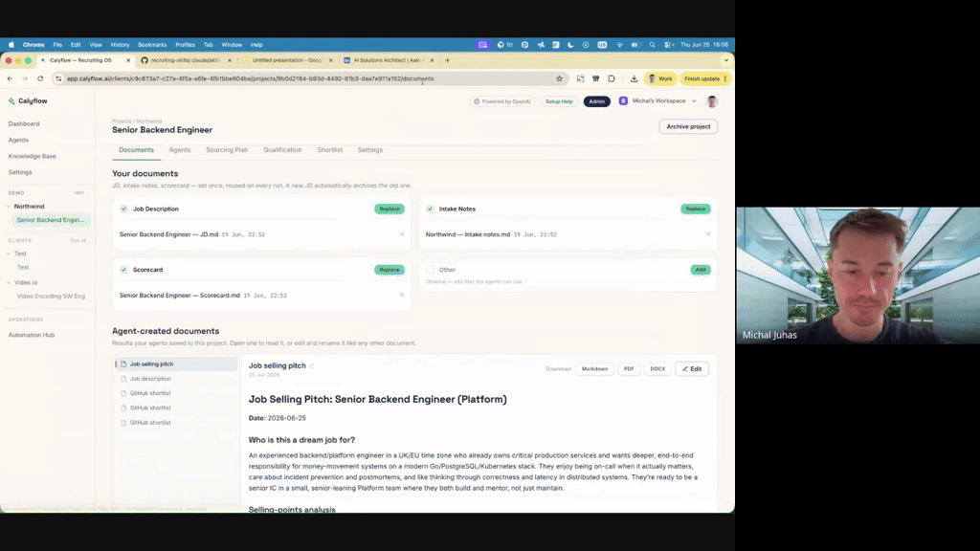
Task: Click the Apple menu icon
Action: click(11, 45)
